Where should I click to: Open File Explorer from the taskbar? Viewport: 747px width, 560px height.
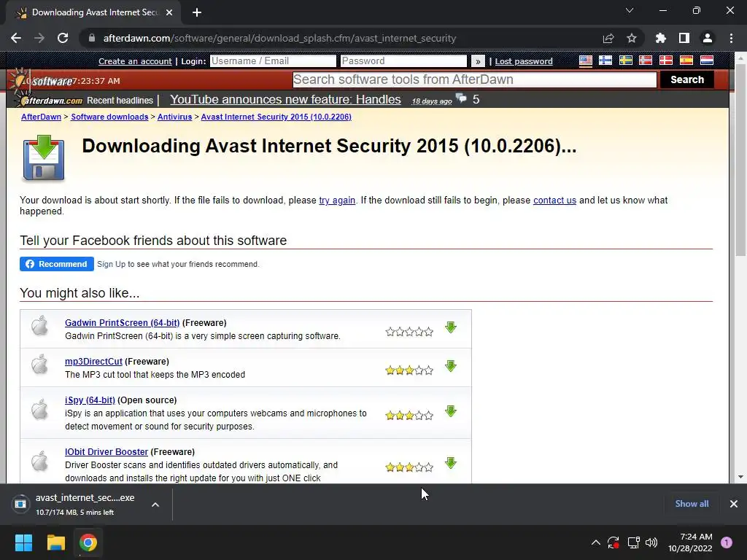point(55,542)
